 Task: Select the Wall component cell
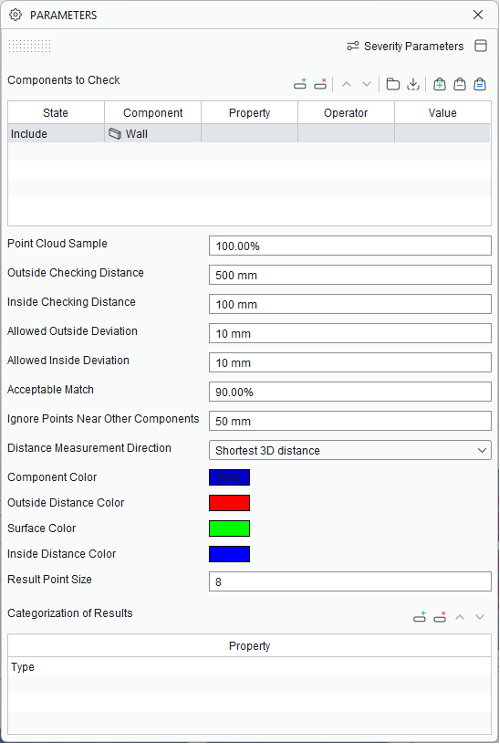pos(153,134)
